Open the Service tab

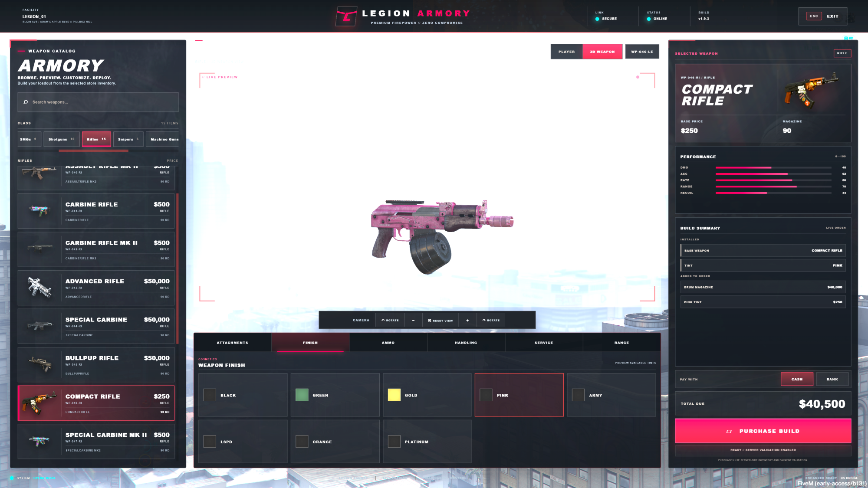544,343
